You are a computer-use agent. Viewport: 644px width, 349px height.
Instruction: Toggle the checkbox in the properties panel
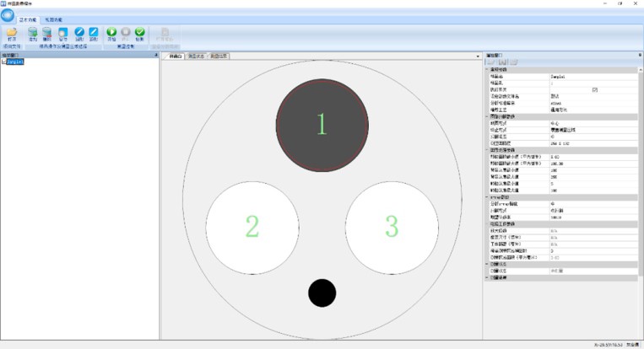(595, 89)
